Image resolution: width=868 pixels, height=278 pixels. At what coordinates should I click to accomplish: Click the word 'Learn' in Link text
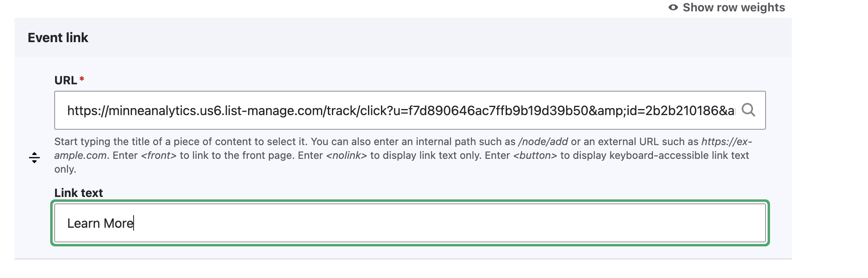[83, 223]
